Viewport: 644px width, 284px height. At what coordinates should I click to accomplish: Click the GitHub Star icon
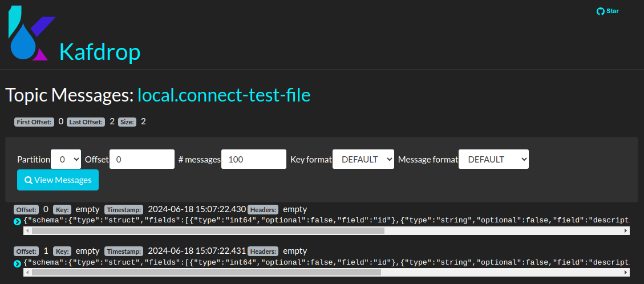pyautogui.click(x=601, y=11)
